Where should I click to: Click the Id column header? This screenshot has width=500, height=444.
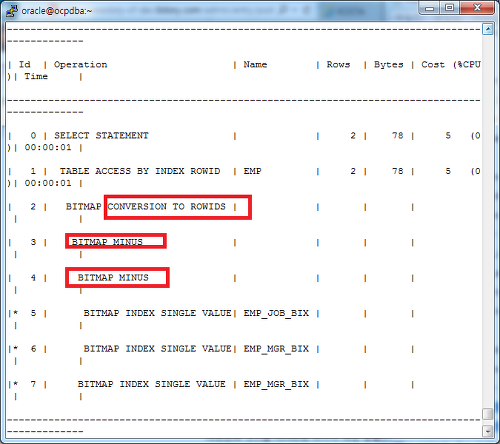[24, 65]
